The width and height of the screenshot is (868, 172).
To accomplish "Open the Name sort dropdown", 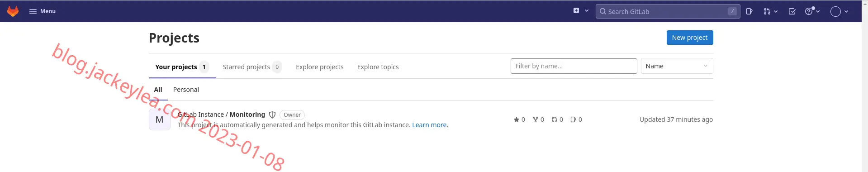I will pos(677,66).
